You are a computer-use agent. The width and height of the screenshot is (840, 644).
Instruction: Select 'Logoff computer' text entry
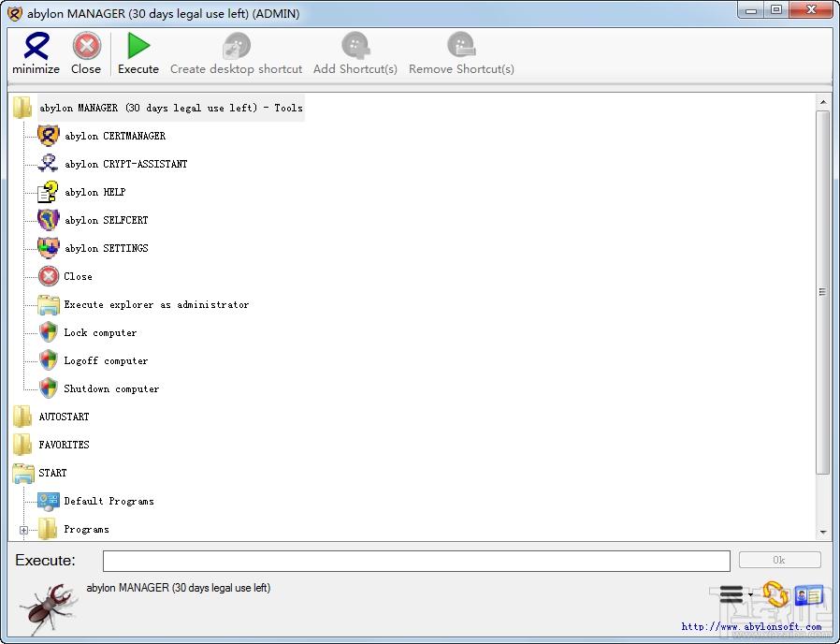[106, 361]
